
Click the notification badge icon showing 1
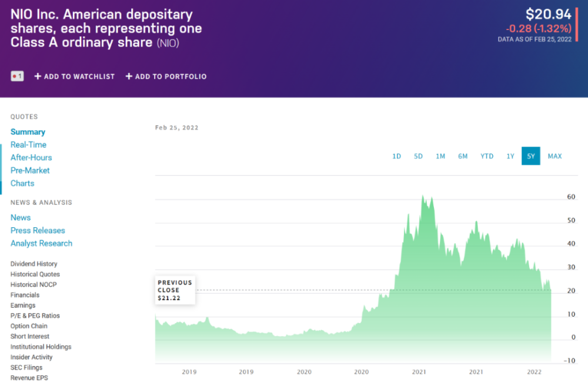click(x=17, y=76)
